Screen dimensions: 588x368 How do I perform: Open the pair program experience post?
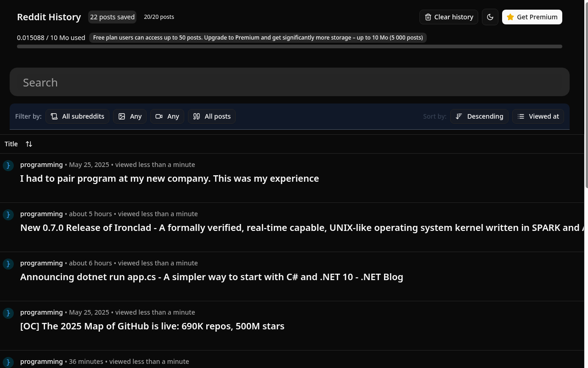coord(170,178)
